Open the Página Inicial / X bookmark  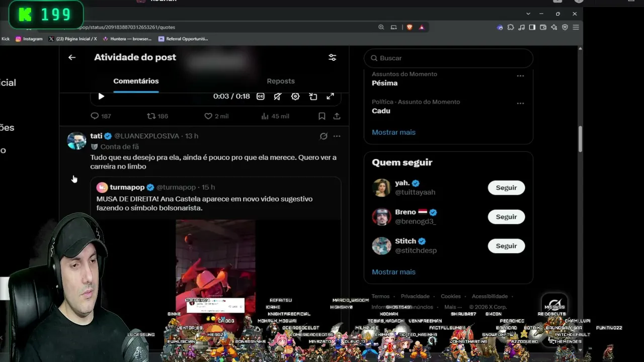(72, 39)
